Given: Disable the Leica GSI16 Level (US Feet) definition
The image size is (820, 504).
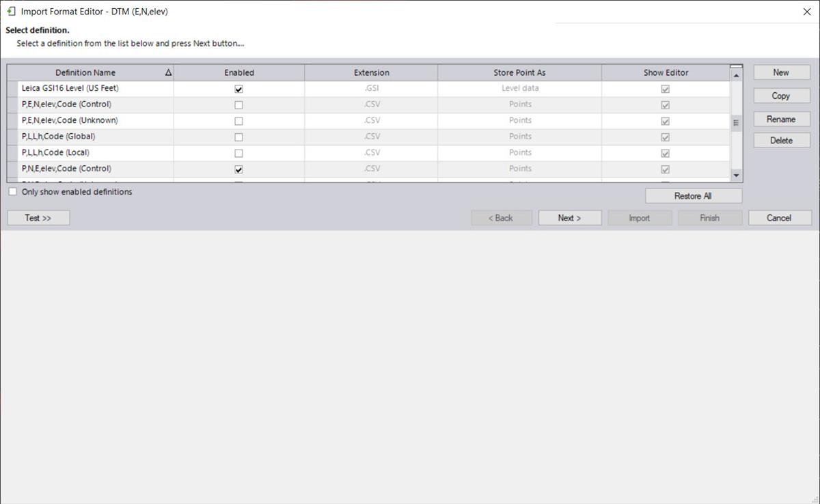Looking at the screenshot, I should (x=238, y=88).
